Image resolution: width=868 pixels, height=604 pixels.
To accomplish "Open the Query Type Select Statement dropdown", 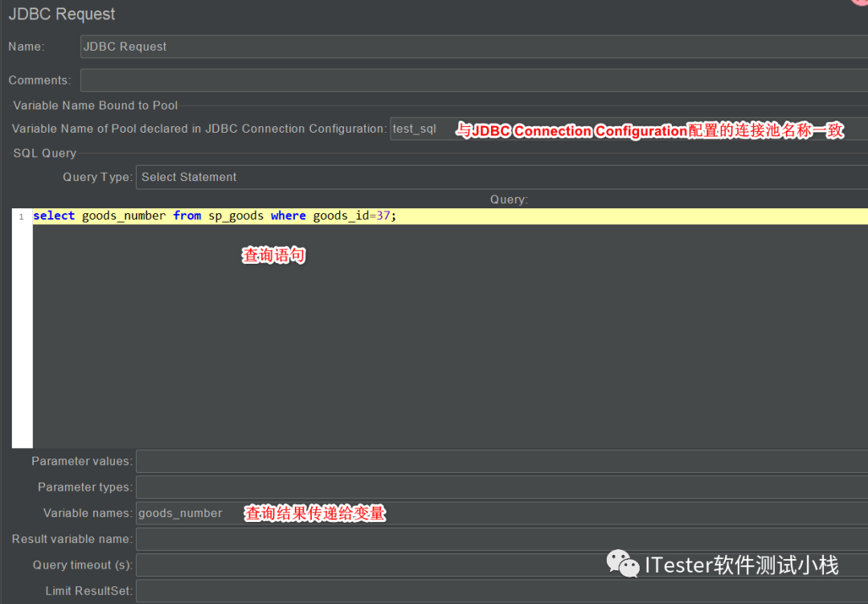I will point(502,177).
